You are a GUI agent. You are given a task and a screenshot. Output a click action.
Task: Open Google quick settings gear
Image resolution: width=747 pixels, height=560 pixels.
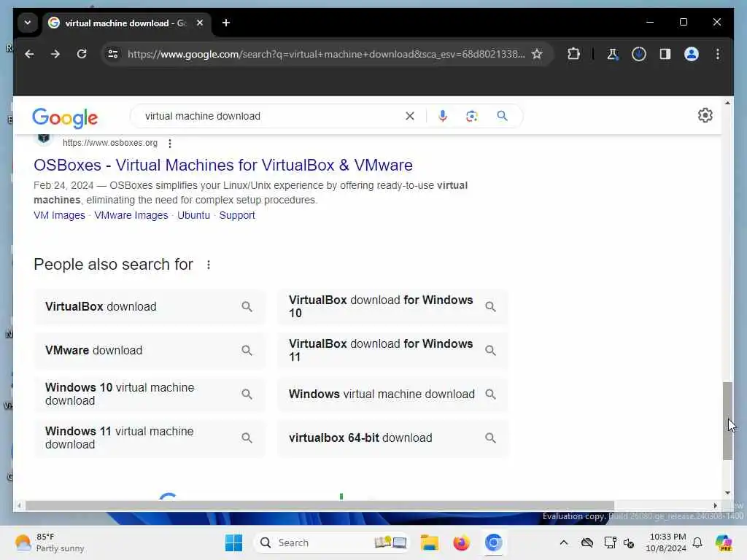click(x=705, y=115)
